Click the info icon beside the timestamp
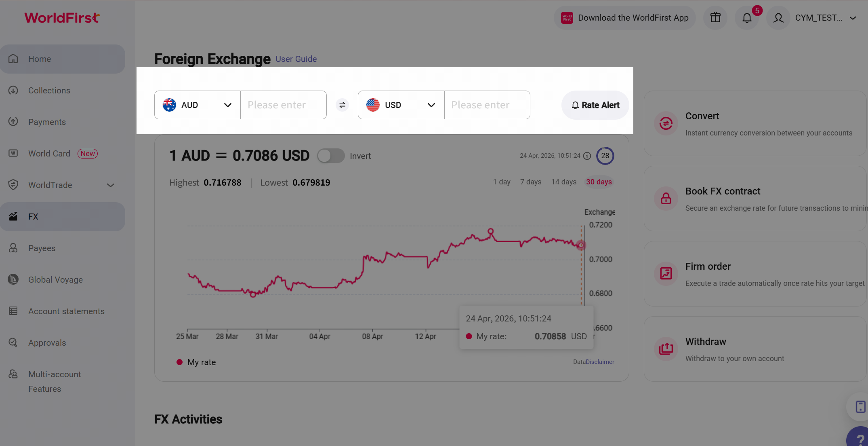Image resolution: width=868 pixels, height=446 pixels. click(587, 156)
